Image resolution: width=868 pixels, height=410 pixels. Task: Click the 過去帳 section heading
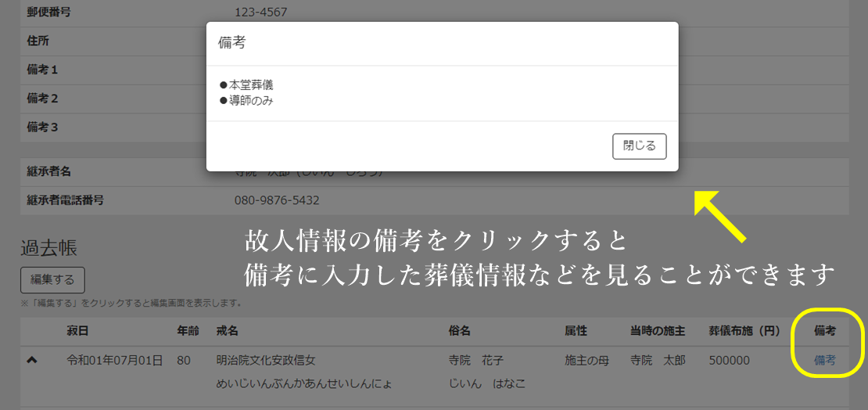(48, 248)
